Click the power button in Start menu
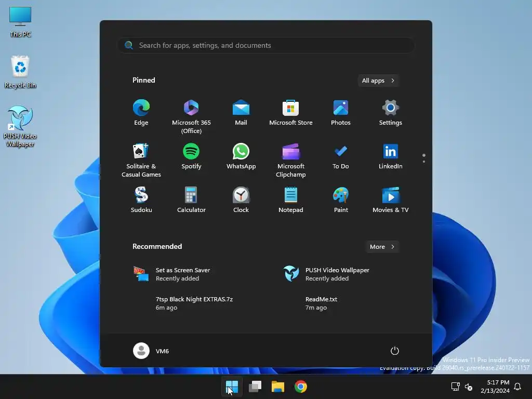Image resolution: width=532 pixels, height=399 pixels. [x=394, y=351]
